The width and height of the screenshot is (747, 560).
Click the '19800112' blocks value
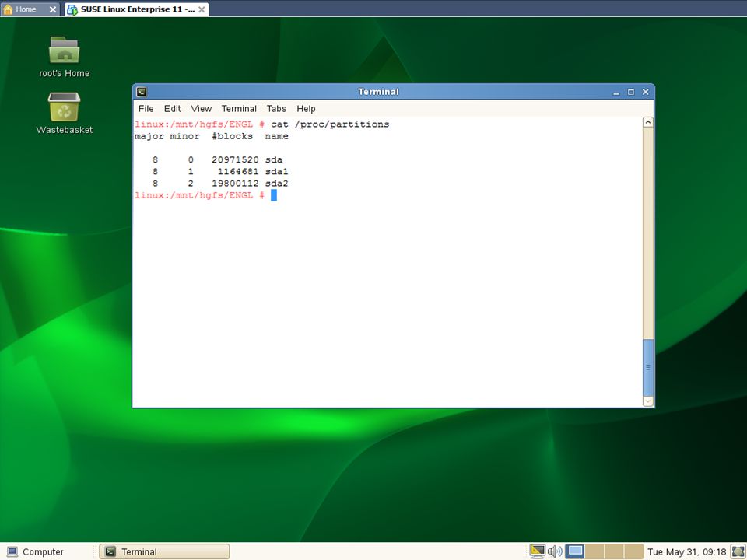[x=235, y=184]
